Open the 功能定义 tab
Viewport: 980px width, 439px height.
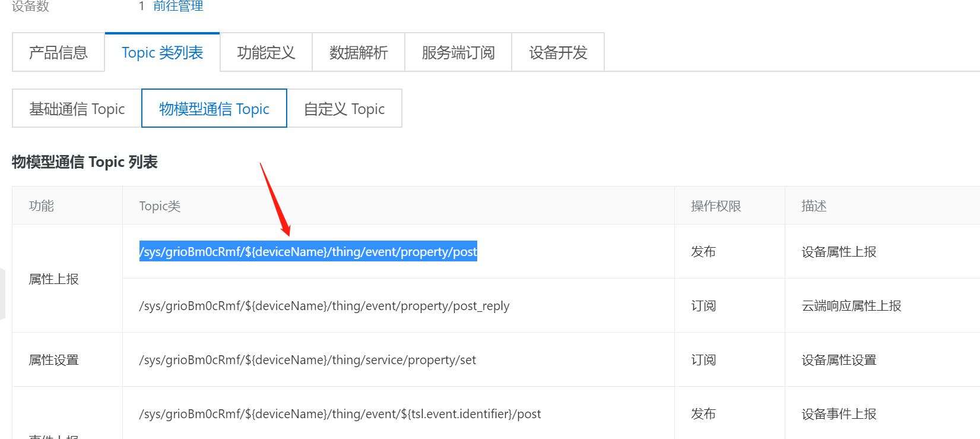[266, 52]
